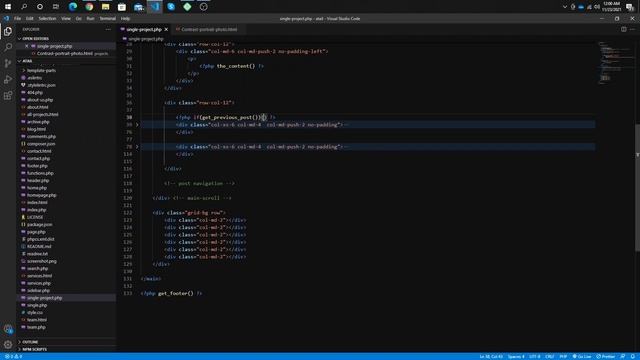The width and height of the screenshot is (640, 360).
Task: Expand the Outline section
Action: coord(30,342)
